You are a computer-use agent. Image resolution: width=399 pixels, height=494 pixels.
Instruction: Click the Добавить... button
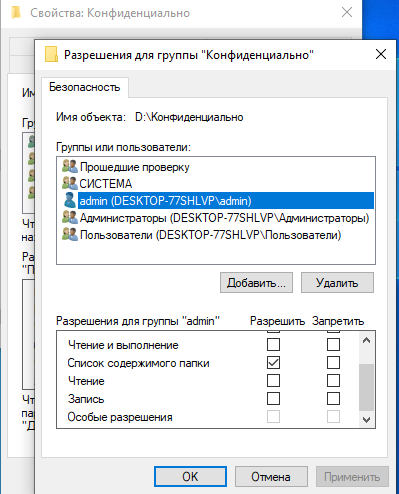[x=256, y=283]
